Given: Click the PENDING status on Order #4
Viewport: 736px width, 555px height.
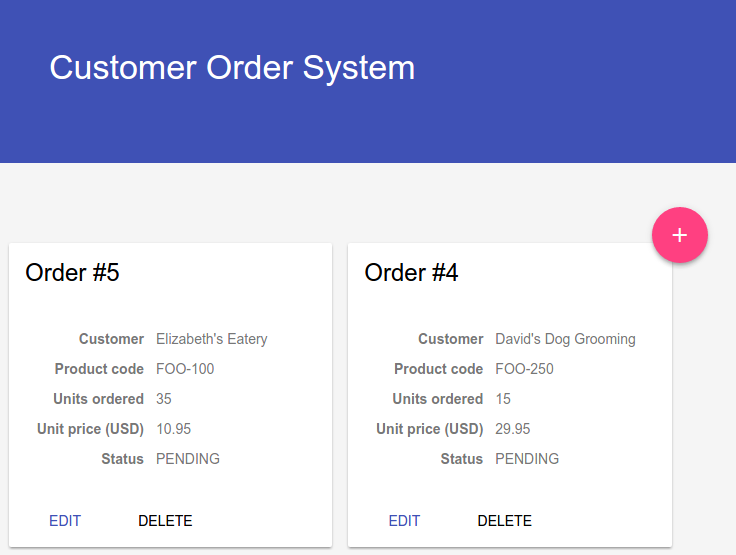Looking at the screenshot, I should (527, 459).
